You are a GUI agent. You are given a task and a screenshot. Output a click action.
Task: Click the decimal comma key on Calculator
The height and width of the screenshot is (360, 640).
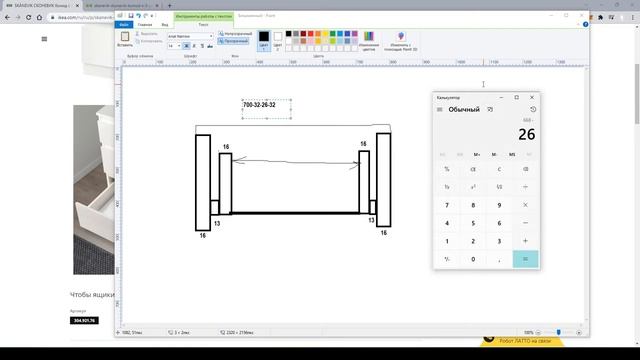499,259
